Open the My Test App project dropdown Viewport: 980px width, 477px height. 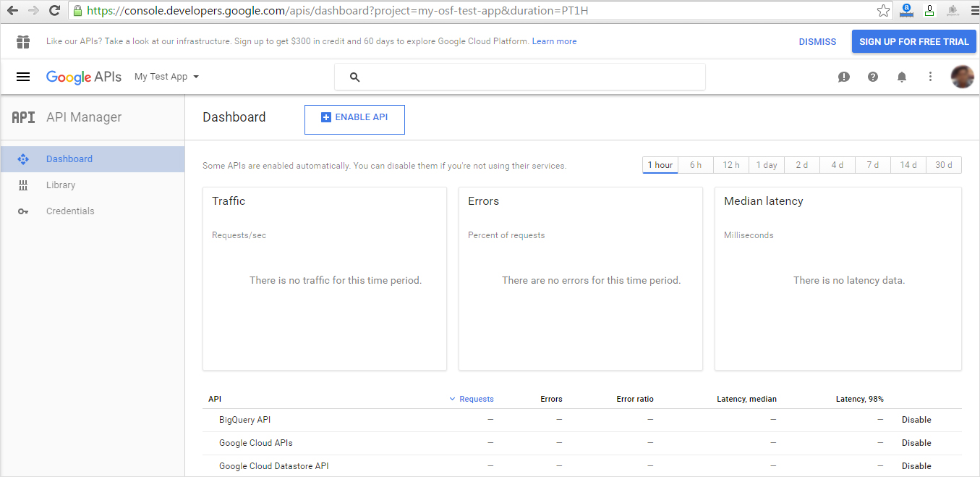point(166,77)
